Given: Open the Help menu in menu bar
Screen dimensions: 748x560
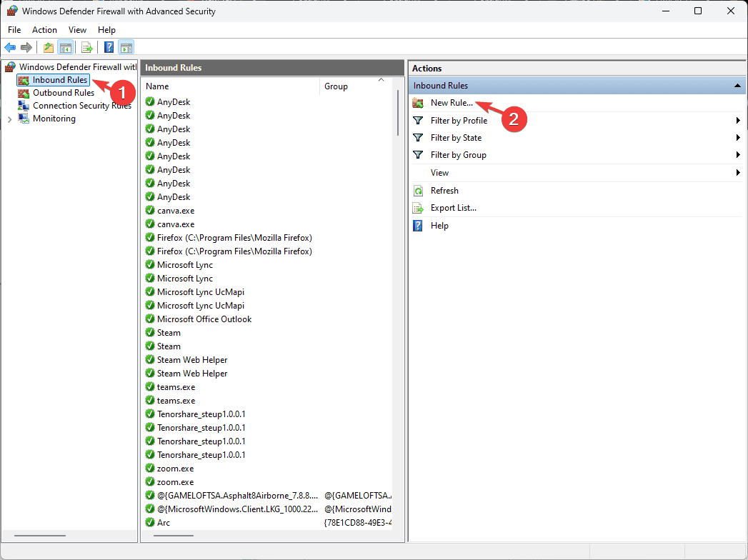Looking at the screenshot, I should (106, 29).
